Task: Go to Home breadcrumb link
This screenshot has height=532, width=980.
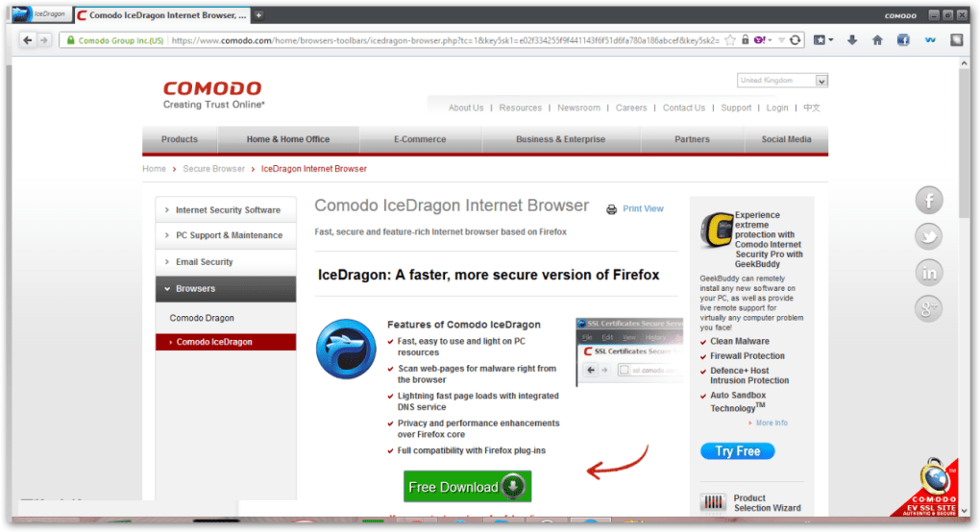Action: tap(154, 169)
